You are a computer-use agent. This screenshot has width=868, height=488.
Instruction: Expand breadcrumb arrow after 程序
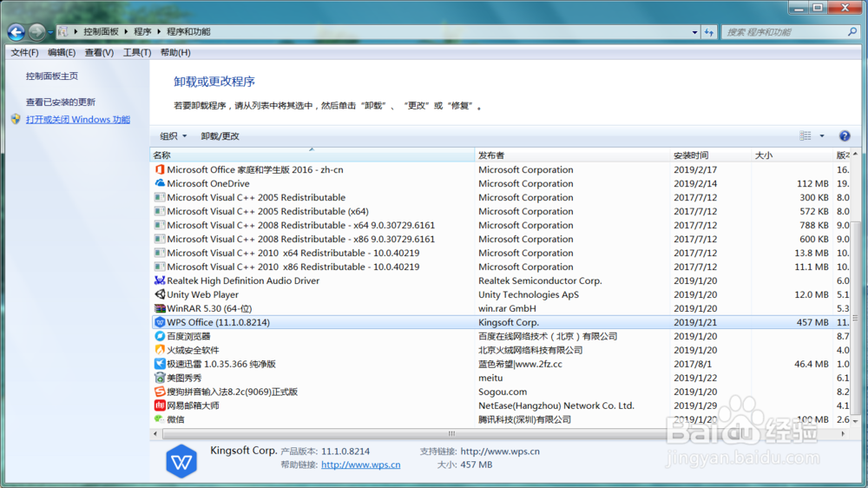(159, 32)
